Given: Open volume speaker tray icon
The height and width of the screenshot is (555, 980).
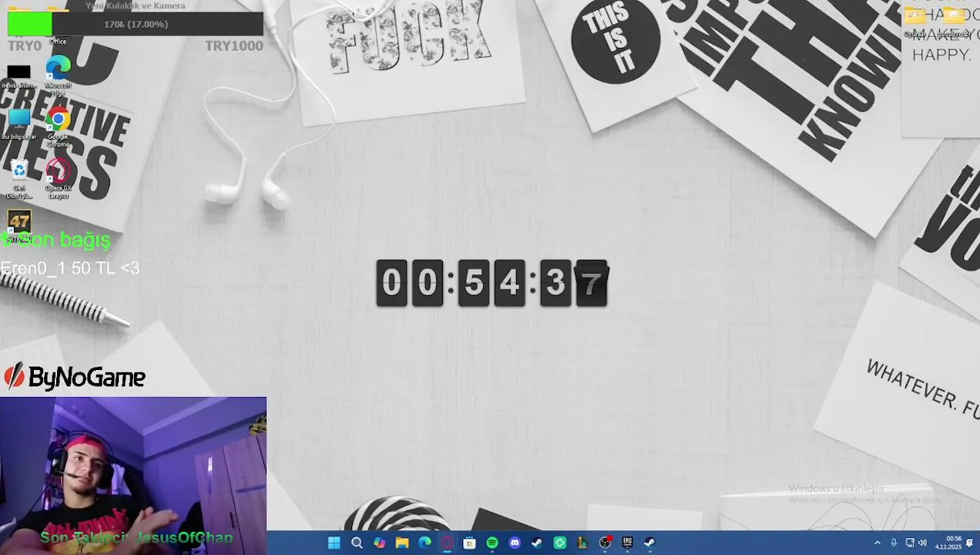Looking at the screenshot, I should 922,543.
